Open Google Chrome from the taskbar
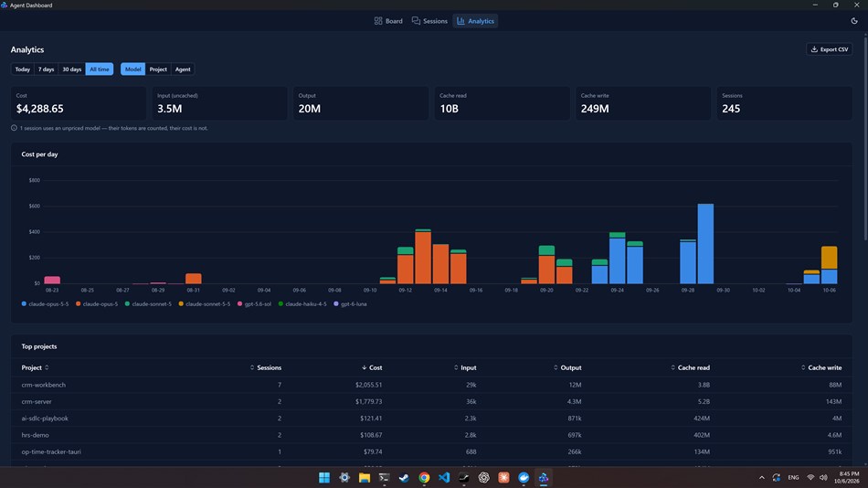Screen dimensions: 868x488 pos(424,477)
